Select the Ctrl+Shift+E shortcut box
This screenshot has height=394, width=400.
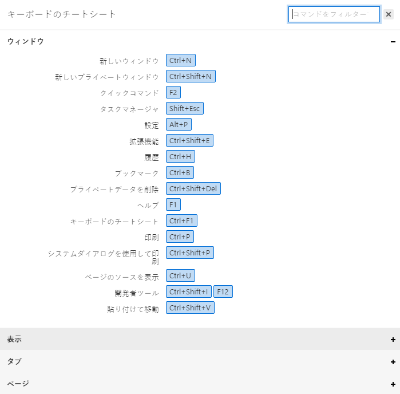190,141
